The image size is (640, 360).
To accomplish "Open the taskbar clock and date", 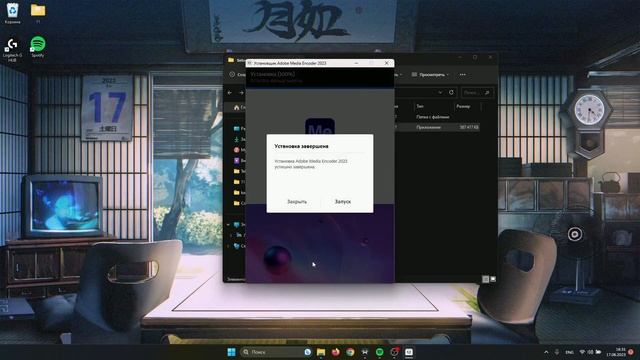I will click(616, 352).
